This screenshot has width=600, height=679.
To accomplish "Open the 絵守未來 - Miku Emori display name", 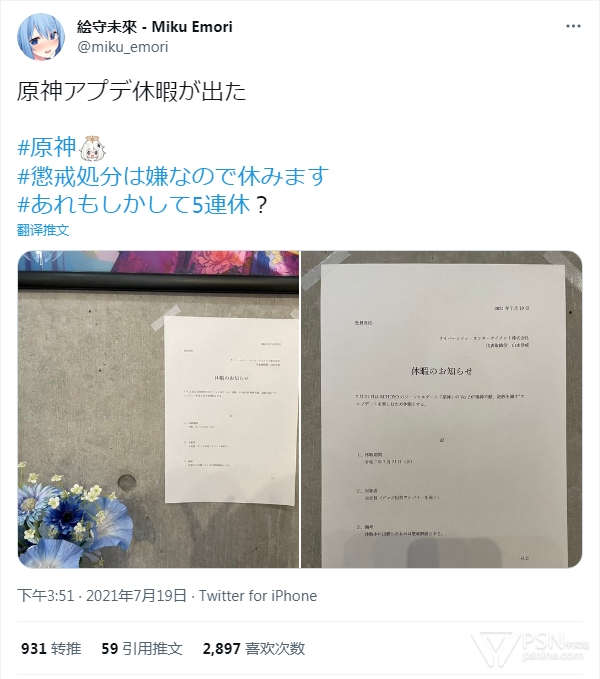I will [x=155, y=26].
